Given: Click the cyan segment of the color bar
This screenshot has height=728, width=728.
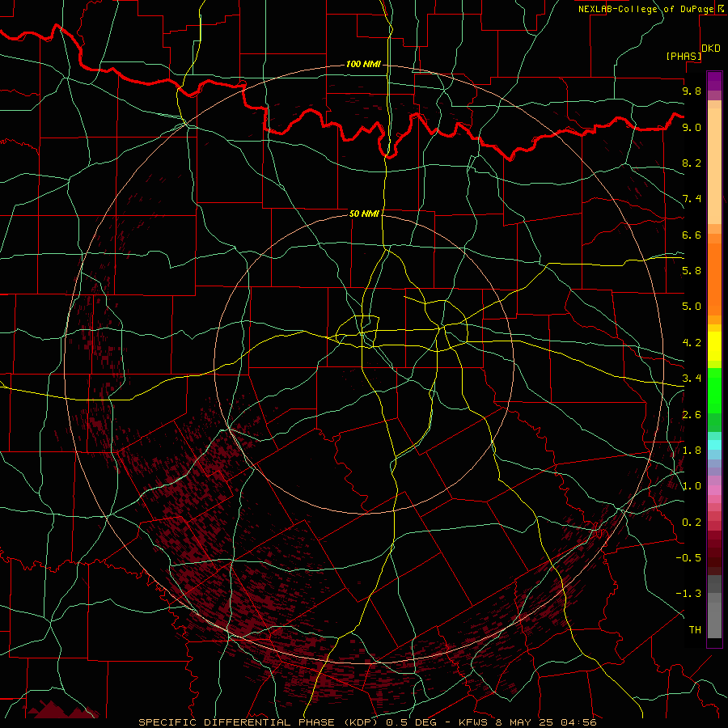Looking at the screenshot, I should pos(714,445).
